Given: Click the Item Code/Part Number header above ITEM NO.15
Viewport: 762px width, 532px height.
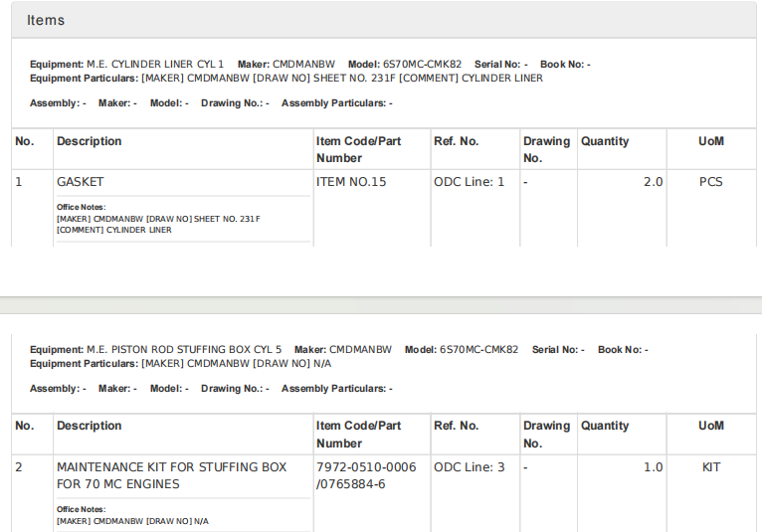Looking at the screenshot, I should [359, 149].
